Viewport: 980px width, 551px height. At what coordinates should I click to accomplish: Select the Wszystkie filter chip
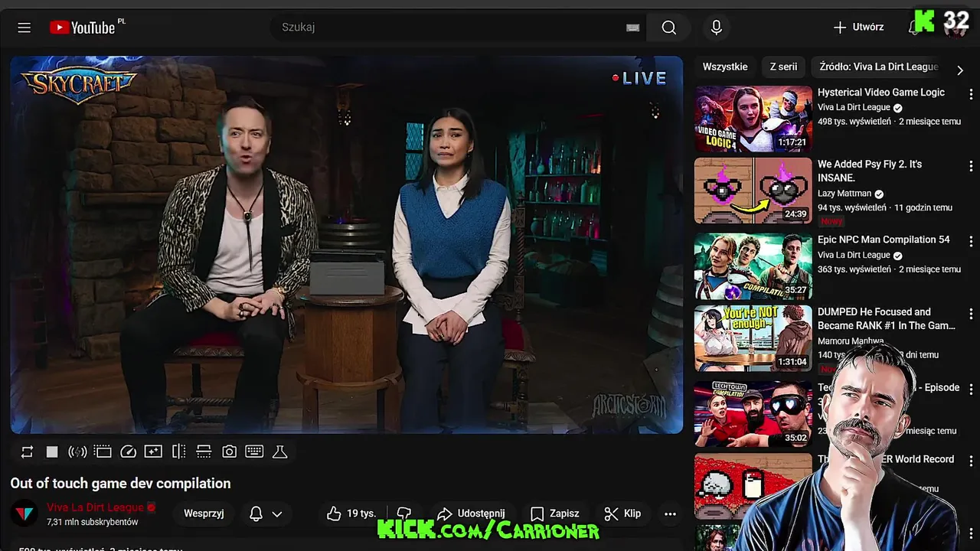[725, 67]
